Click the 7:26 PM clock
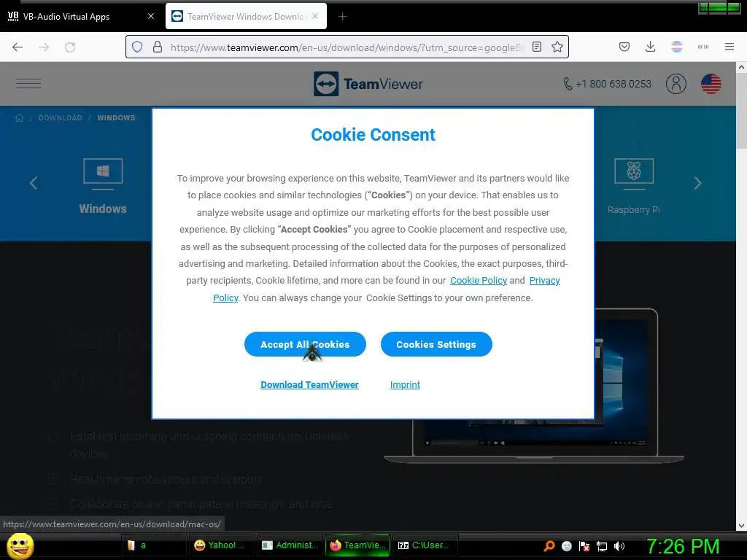The image size is (747, 560). click(x=682, y=546)
